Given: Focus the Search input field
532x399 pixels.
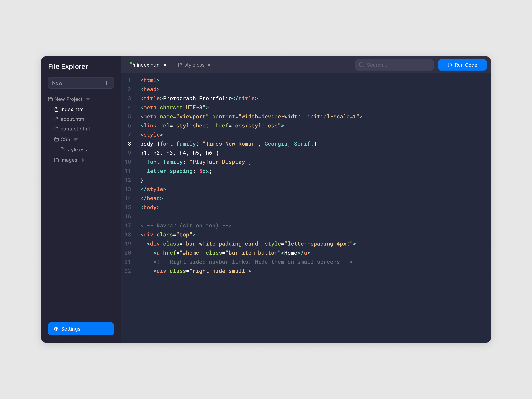Looking at the screenshot, I should (394, 65).
